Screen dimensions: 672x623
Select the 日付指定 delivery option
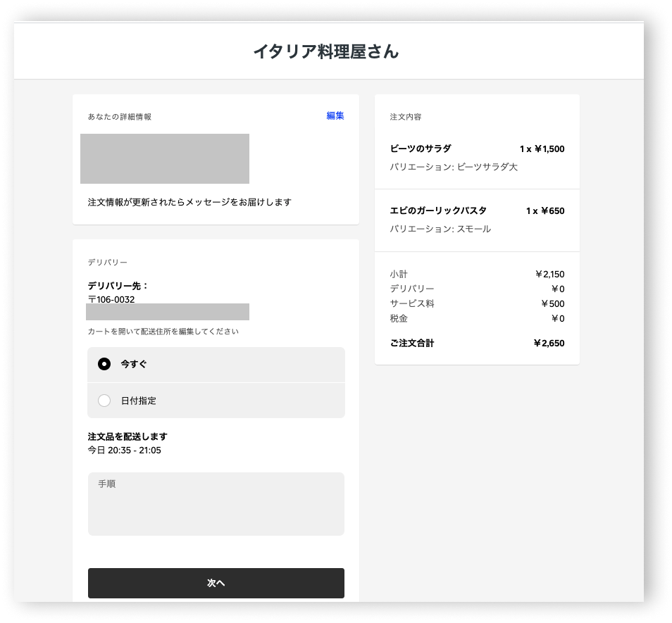(x=216, y=401)
